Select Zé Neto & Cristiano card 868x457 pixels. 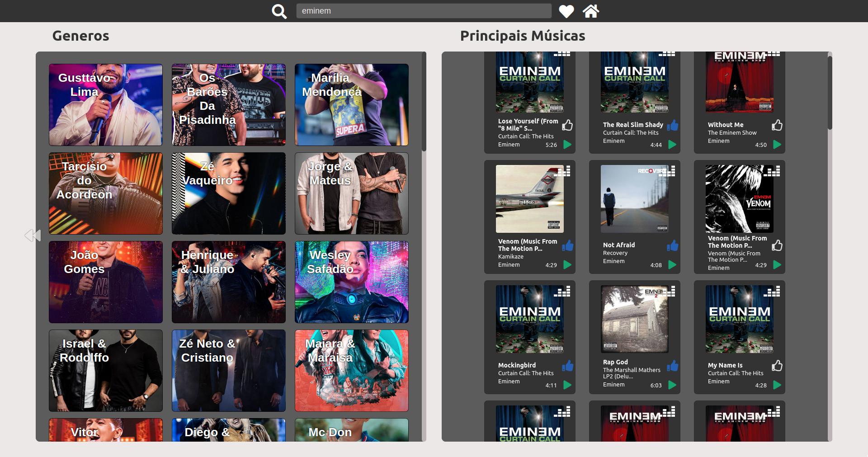coord(229,371)
